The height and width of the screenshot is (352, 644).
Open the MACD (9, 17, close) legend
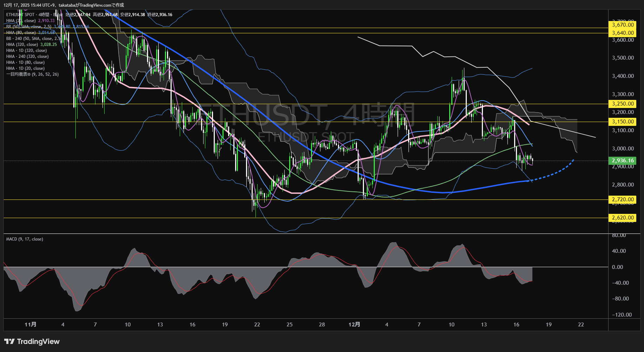point(25,239)
